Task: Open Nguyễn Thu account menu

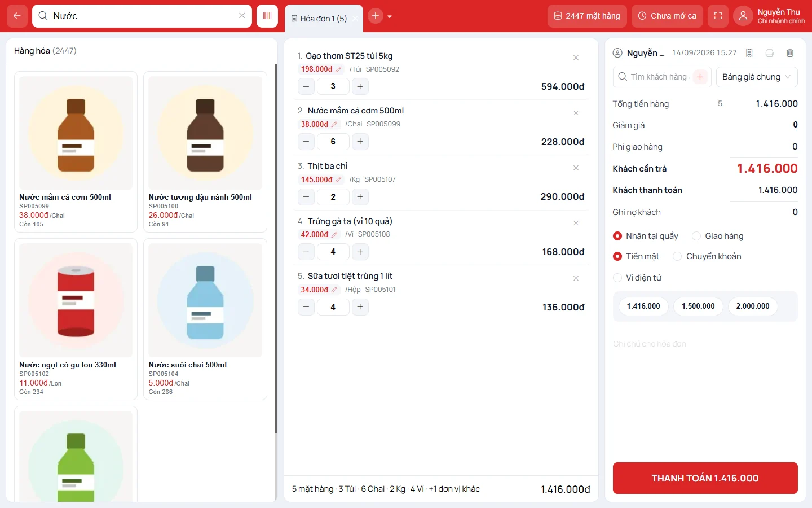Action: click(x=770, y=16)
